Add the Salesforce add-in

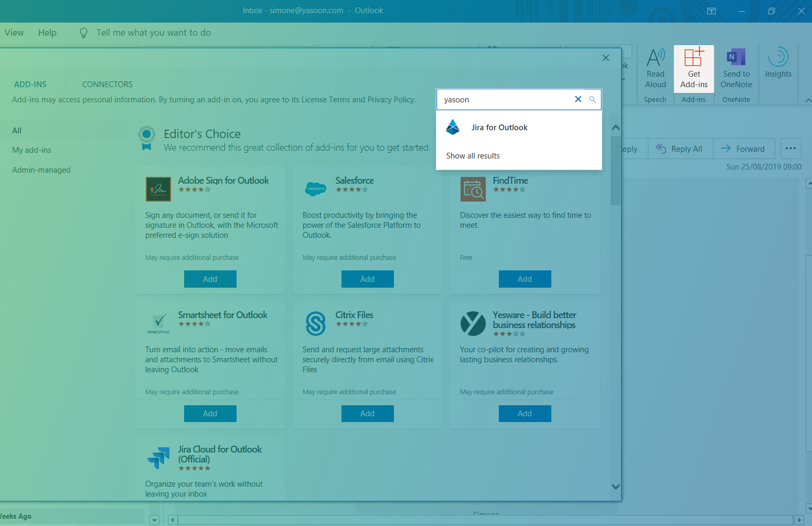tap(367, 279)
